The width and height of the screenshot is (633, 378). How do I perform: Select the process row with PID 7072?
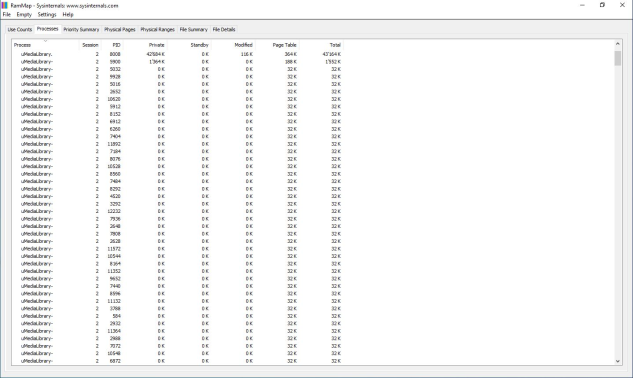click(178, 346)
